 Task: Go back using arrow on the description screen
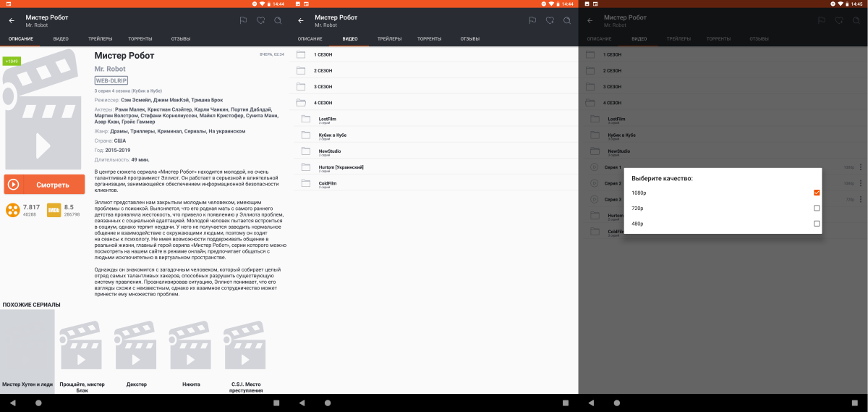pos(11,21)
